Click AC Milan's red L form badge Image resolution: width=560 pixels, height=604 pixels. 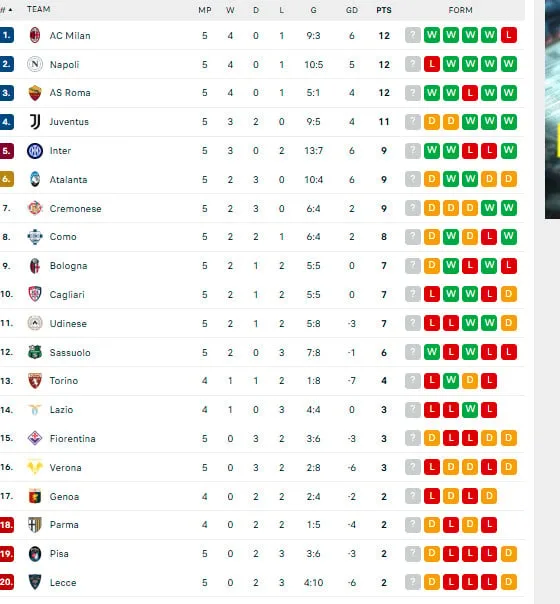click(x=508, y=35)
